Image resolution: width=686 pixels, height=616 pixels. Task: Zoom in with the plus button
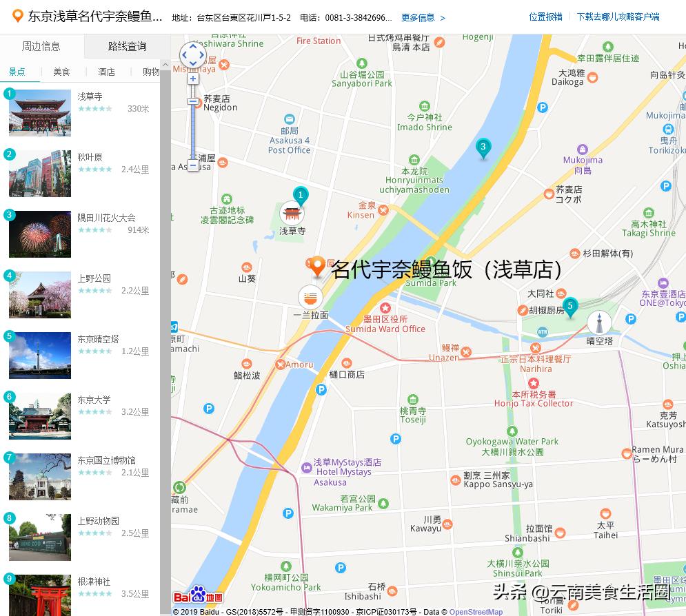tap(193, 79)
